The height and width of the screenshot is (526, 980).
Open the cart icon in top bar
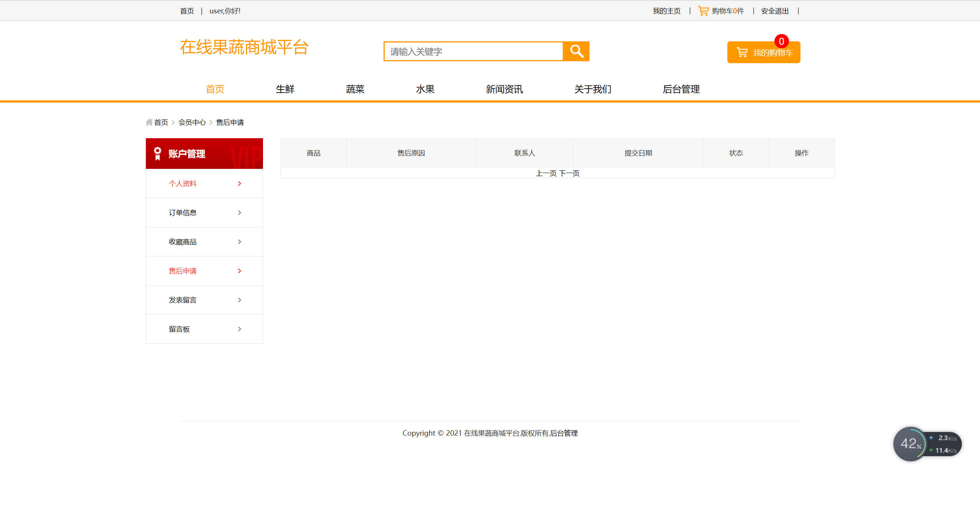[703, 11]
